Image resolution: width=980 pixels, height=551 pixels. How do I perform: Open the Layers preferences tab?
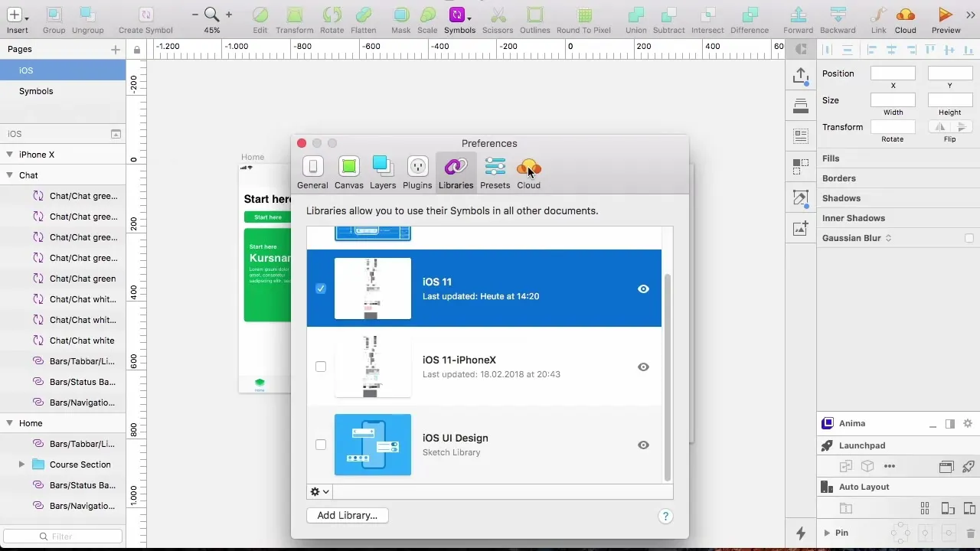click(383, 173)
